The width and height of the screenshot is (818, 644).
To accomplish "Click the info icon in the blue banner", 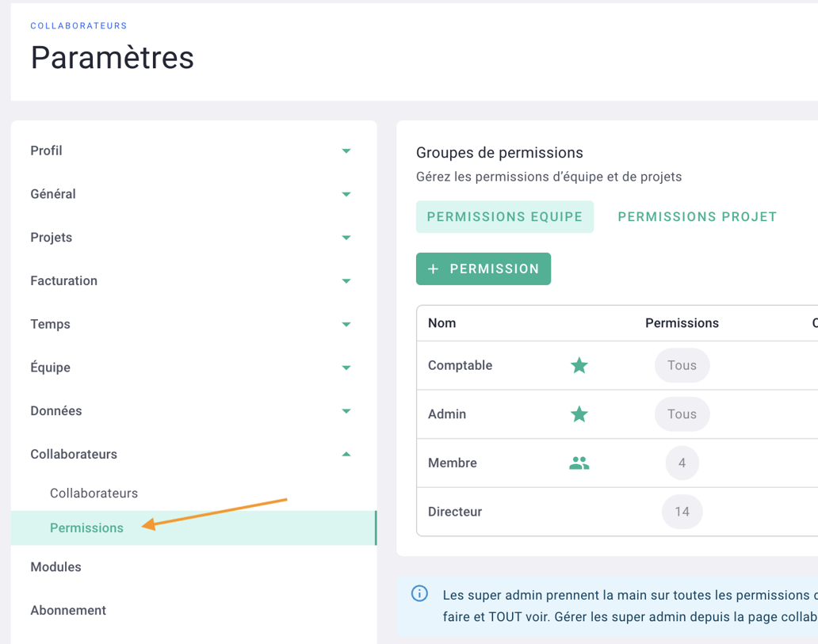I will pyautogui.click(x=419, y=594).
